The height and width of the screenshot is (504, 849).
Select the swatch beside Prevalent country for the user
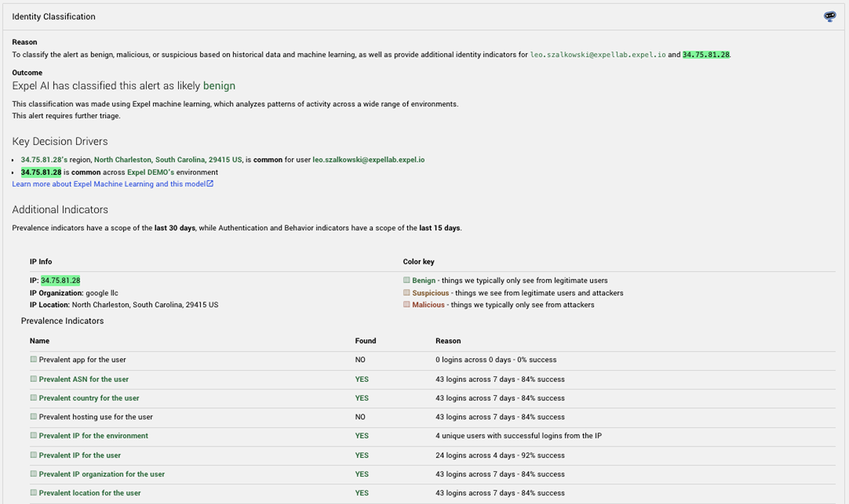[x=33, y=397]
